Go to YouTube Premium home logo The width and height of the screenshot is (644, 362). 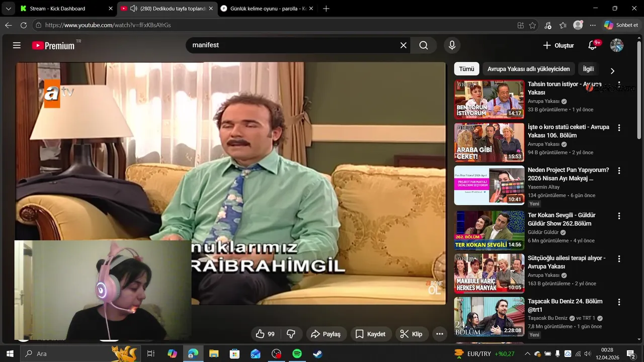tap(53, 45)
